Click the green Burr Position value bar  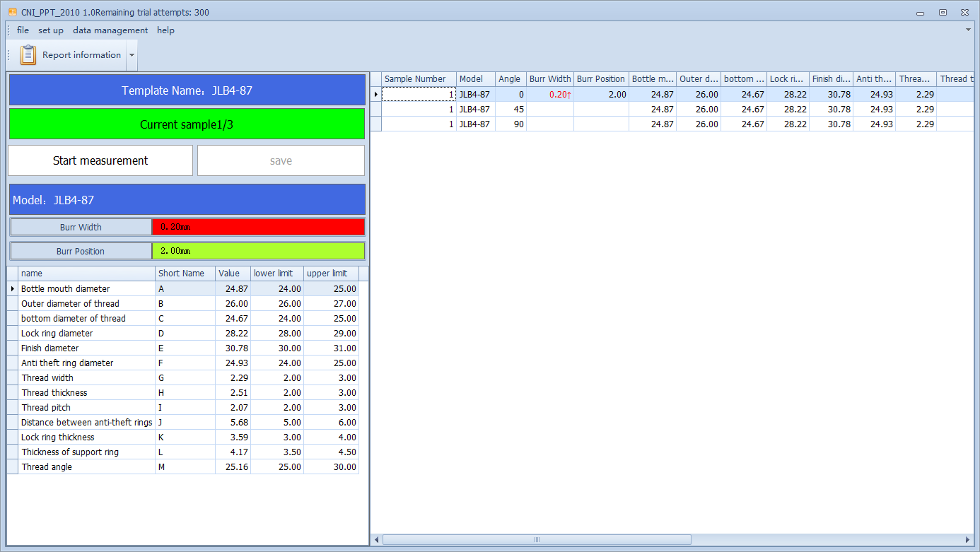tap(258, 251)
